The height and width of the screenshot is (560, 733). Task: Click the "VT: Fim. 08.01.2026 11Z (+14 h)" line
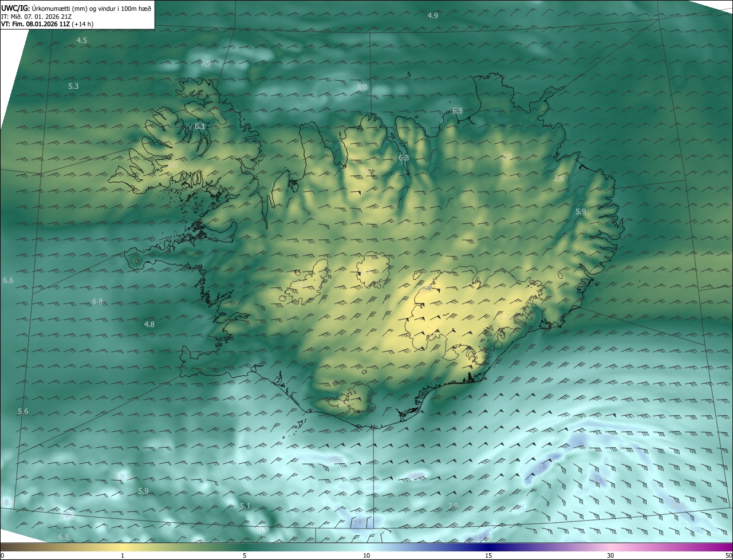(47, 24)
